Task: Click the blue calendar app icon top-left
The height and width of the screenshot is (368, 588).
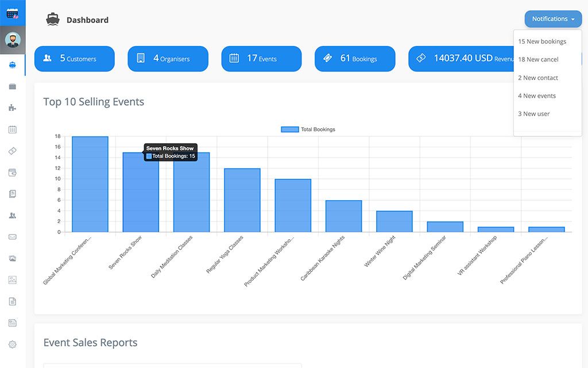Action: click(13, 13)
